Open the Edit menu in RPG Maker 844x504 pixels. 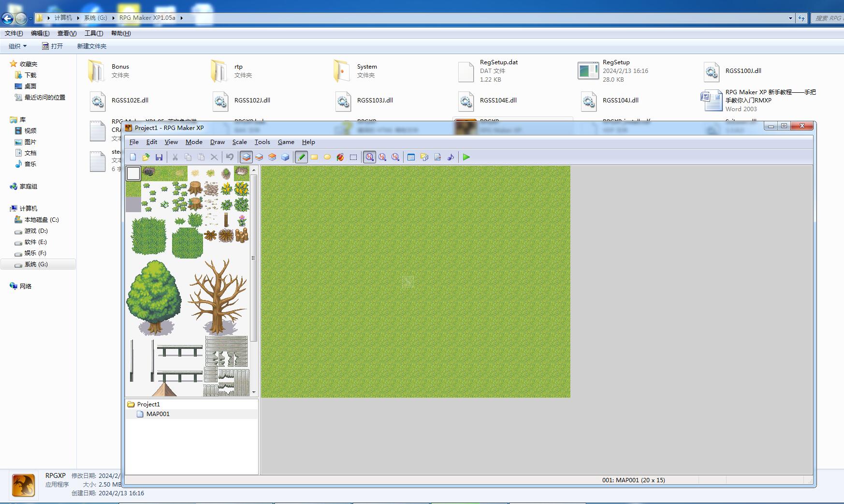(x=152, y=142)
